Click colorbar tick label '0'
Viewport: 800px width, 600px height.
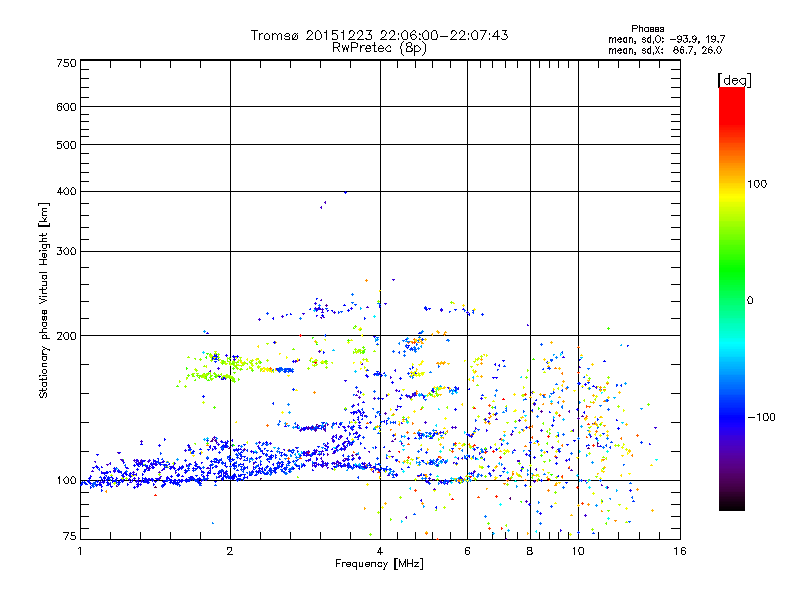(750, 301)
